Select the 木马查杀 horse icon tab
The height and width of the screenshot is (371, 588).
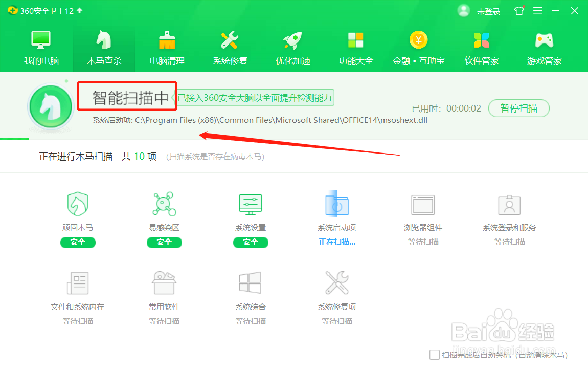[x=104, y=40]
